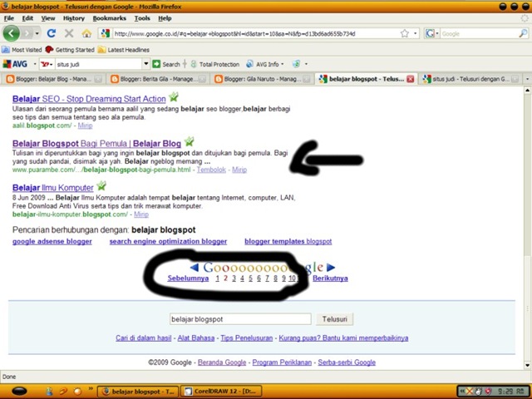Click the green Back navigation arrow
The image size is (532, 399).
pyautogui.click(x=11, y=33)
